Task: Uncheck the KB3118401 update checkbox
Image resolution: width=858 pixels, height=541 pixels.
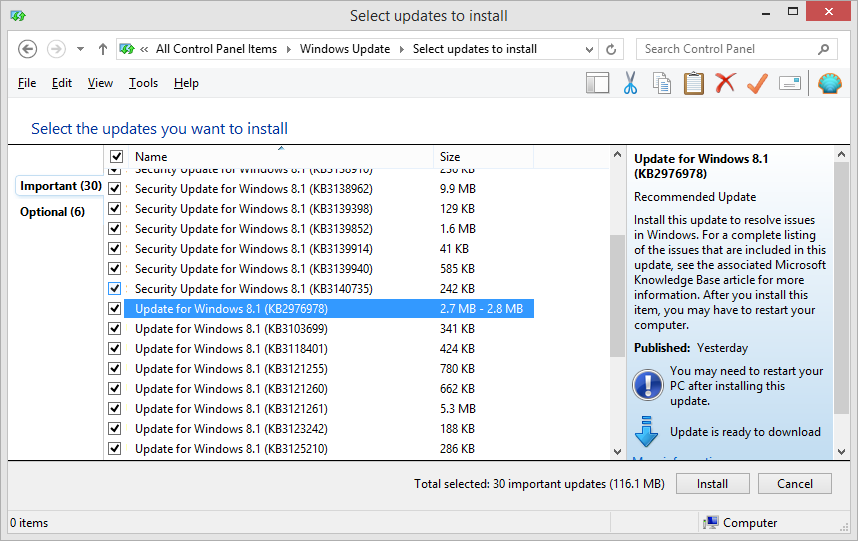Action: tap(114, 349)
